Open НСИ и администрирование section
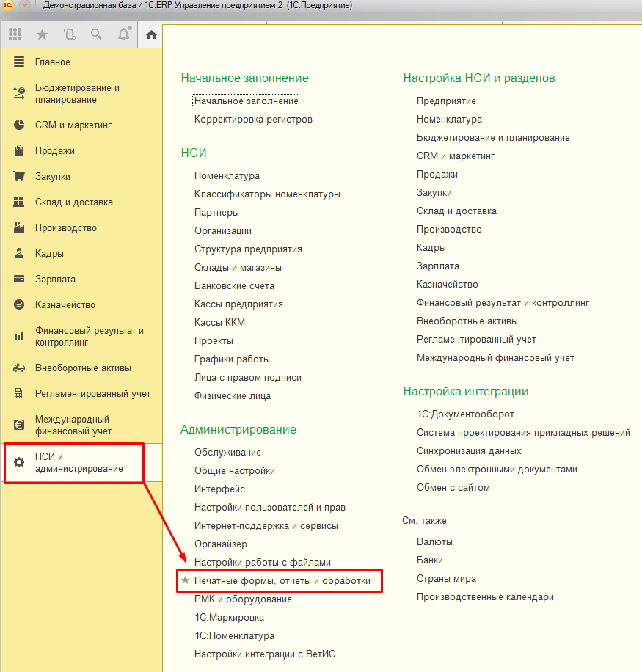The height and width of the screenshot is (672, 642). point(79,462)
